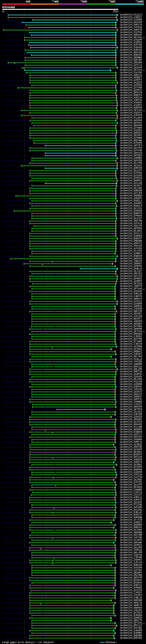Viewport: 146px width, 644px height.
Task: Select label UniRef100_B6R1B8
Action: coord(131,601)
